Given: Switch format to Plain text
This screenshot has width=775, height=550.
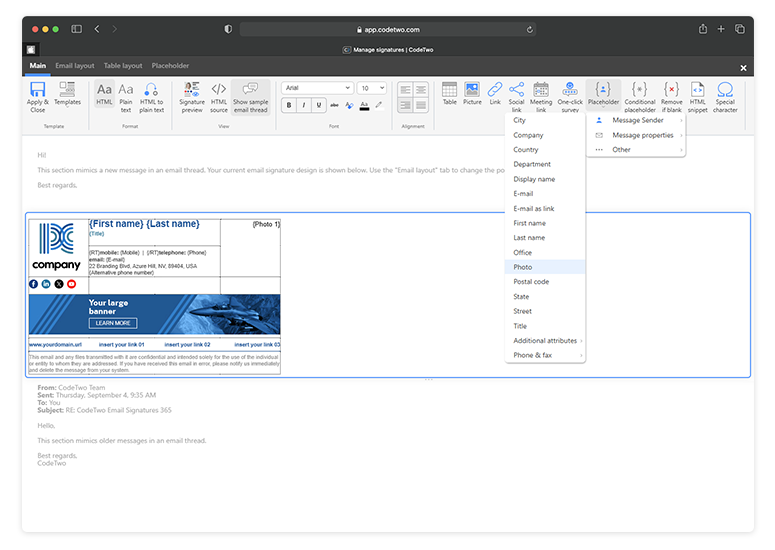Looking at the screenshot, I should coord(126,97).
